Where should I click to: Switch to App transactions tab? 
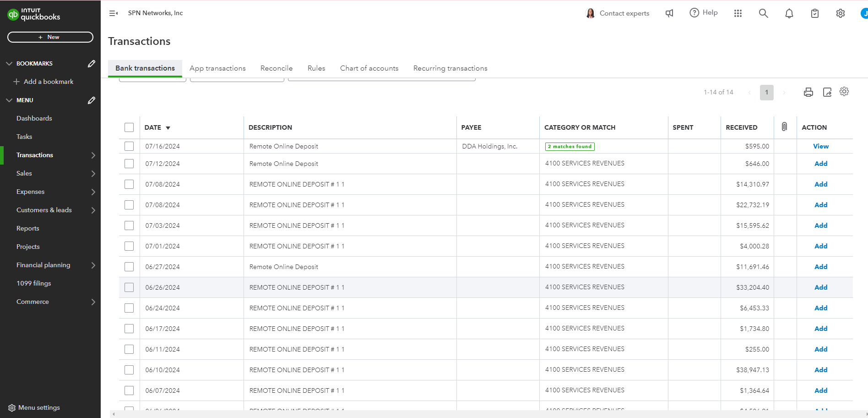pos(217,68)
